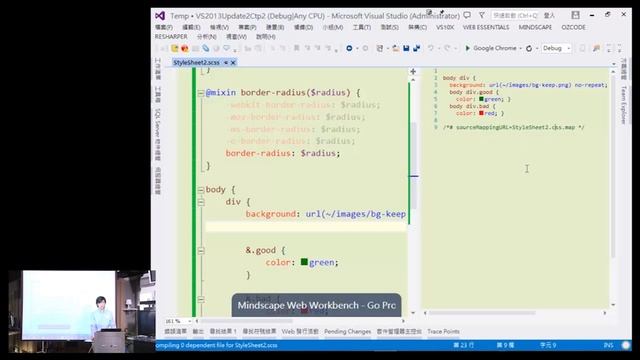Click Mindscape Web Workbench Go Pro banner
This screenshot has height=360, width=640.
[316, 305]
